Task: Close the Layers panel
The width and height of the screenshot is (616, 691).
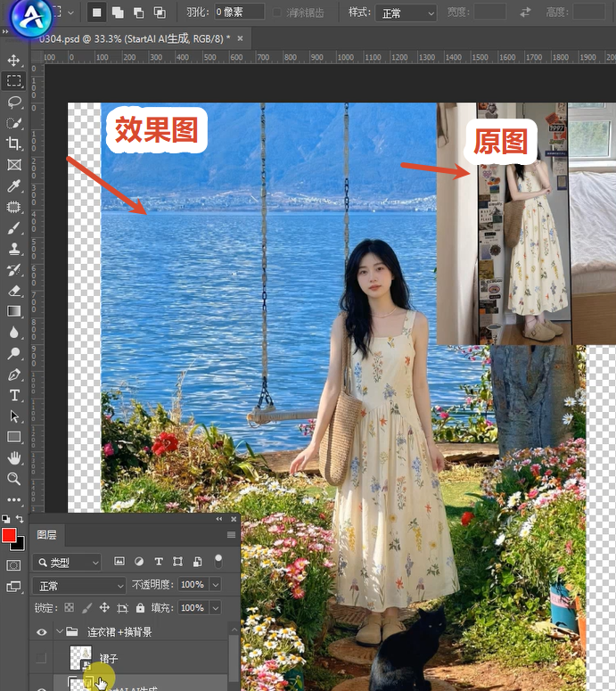Action: (x=234, y=519)
